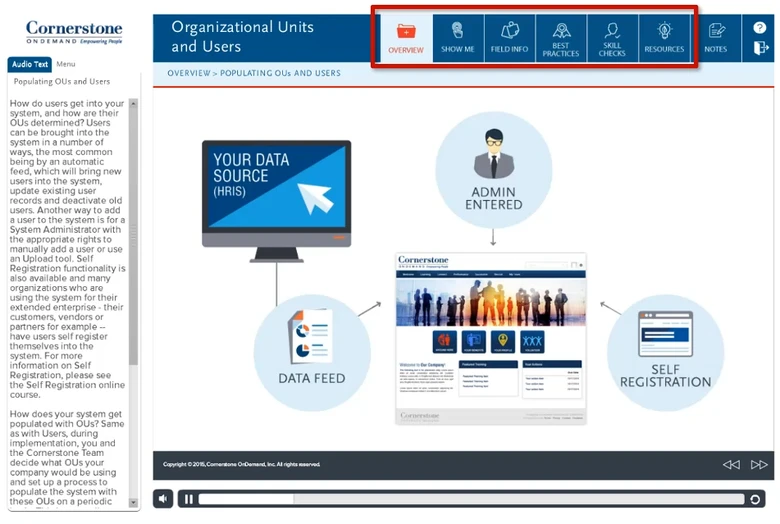Click the 'Populating OUs and Users' heading

(x=62, y=82)
